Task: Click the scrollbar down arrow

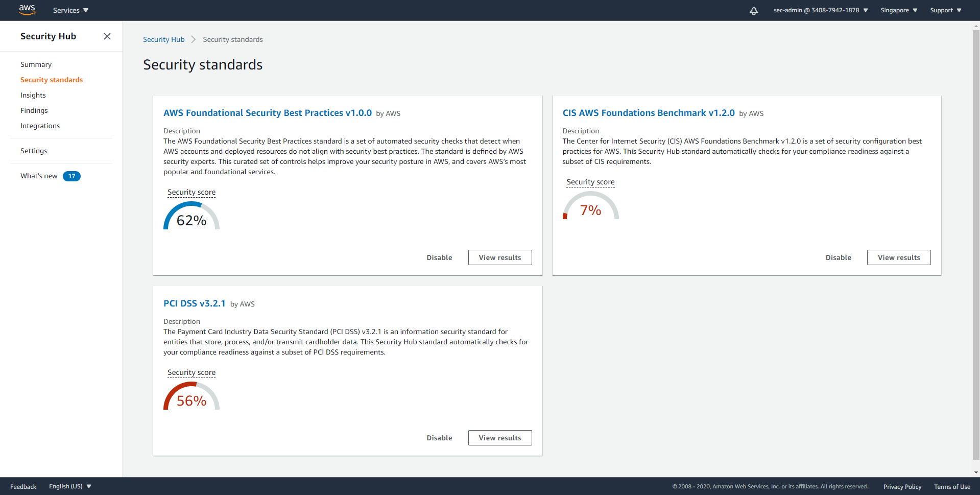Action: click(976, 473)
